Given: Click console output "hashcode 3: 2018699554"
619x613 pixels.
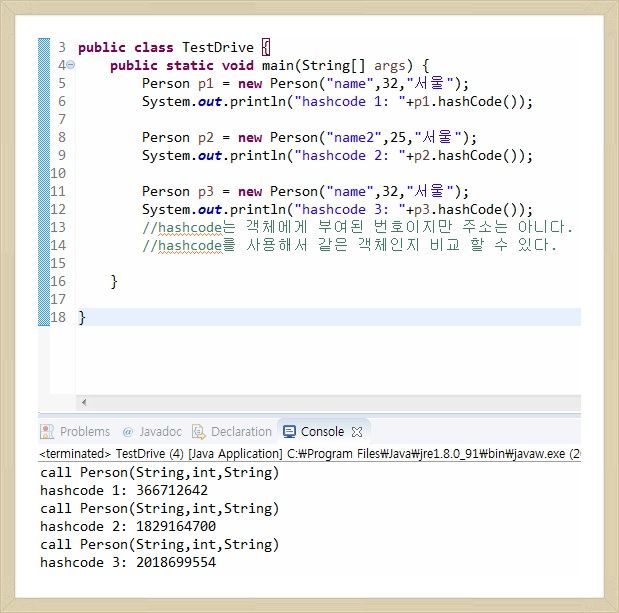Looking at the screenshot, I should pos(128,562).
